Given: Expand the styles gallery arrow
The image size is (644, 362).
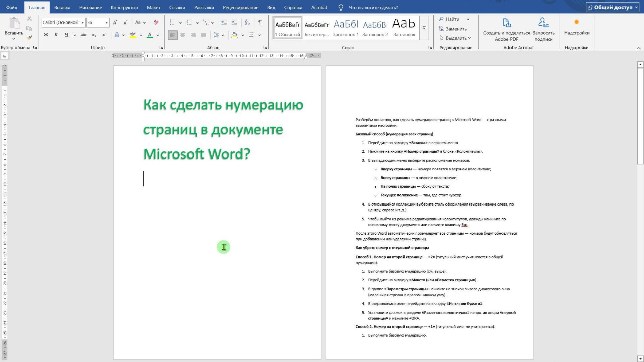Looking at the screenshot, I should [424, 28].
